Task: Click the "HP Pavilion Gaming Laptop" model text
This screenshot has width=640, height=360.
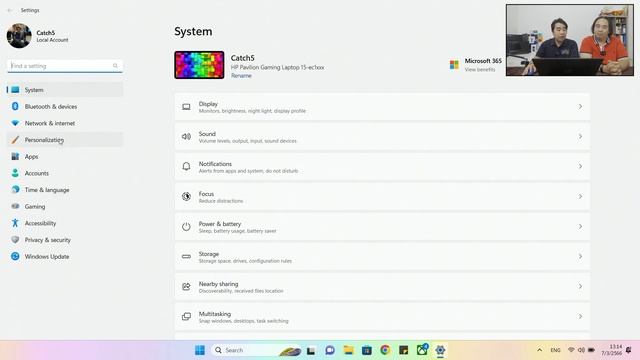Action: point(278,67)
